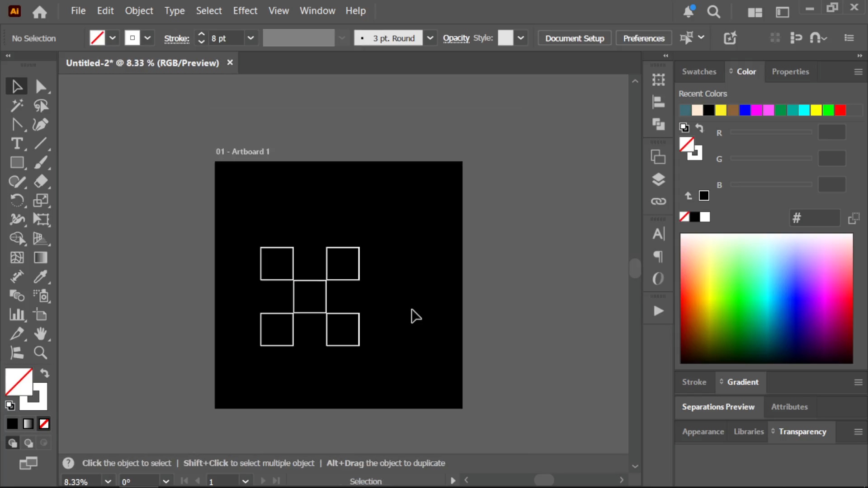The image size is (868, 488).
Task: Open the Effect menu
Action: [245, 11]
